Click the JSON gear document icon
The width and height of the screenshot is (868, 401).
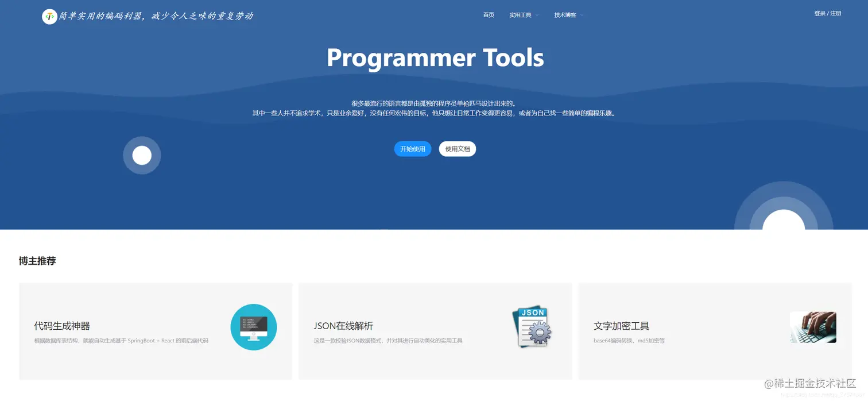tap(532, 326)
